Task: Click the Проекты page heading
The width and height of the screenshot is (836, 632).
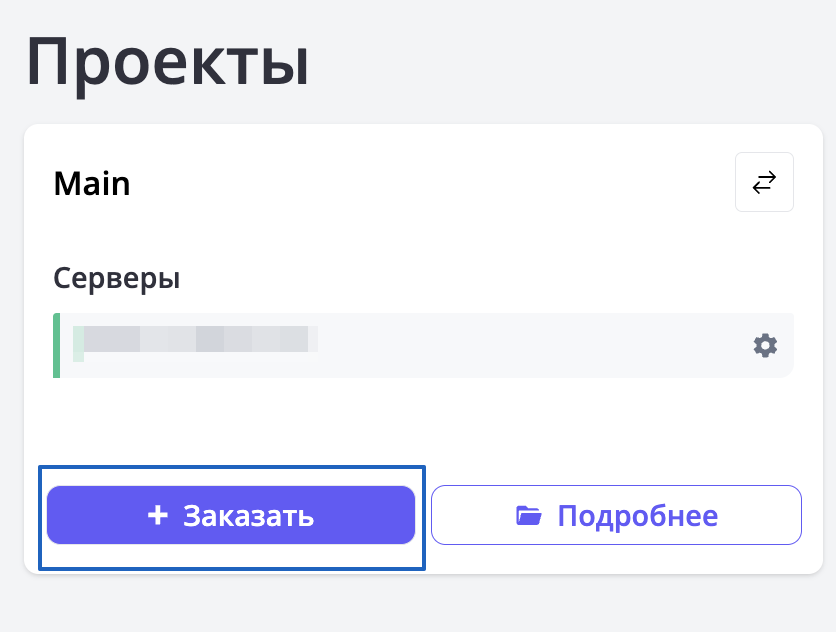Action: (168, 62)
